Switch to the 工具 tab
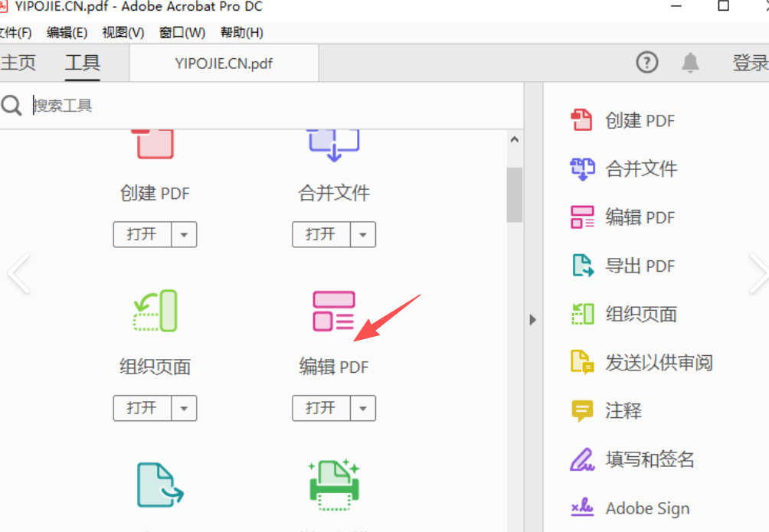 coord(83,62)
